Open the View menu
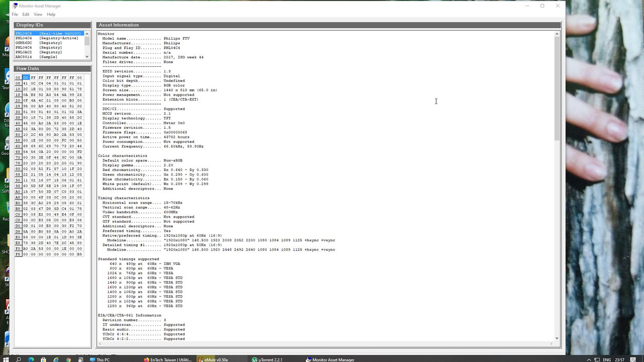The width and height of the screenshot is (644, 362). pyautogui.click(x=38, y=14)
